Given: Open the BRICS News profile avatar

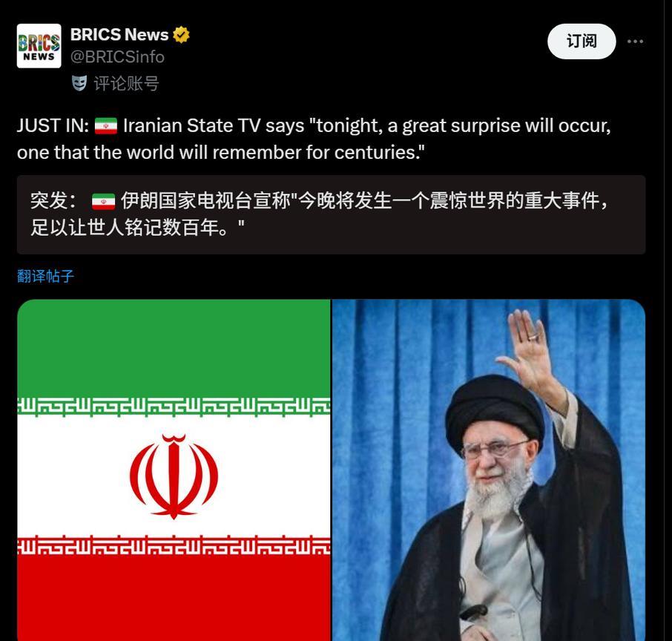Looking at the screenshot, I should [39, 46].
